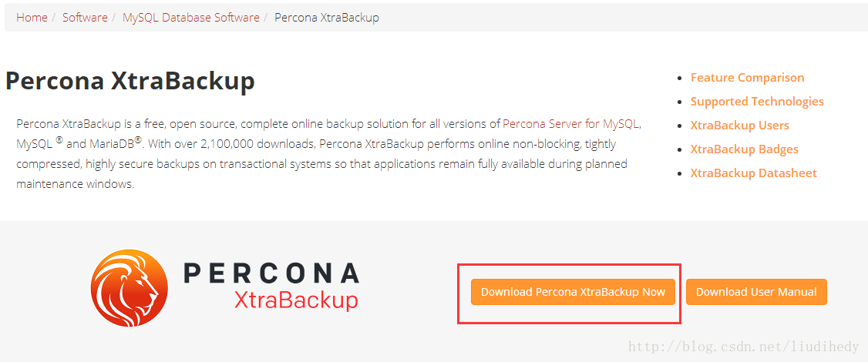Navigate to MySQL Database Software breadcrumb
868x362 pixels.
click(191, 17)
